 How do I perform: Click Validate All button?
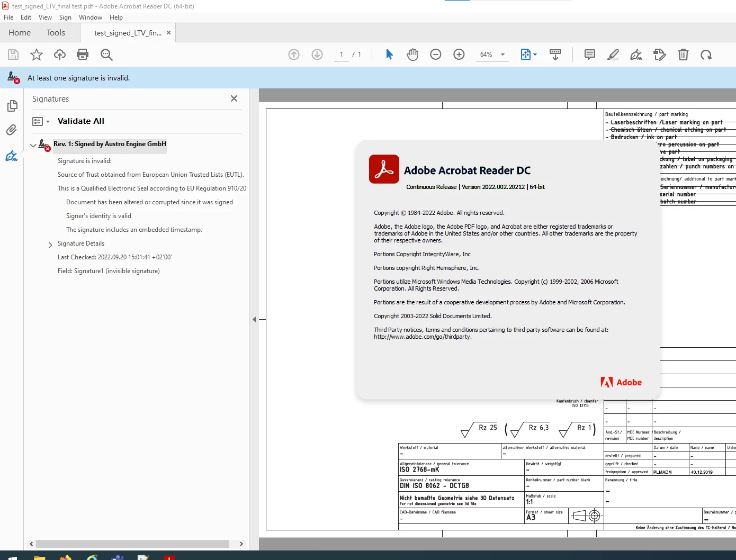[81, 121]
